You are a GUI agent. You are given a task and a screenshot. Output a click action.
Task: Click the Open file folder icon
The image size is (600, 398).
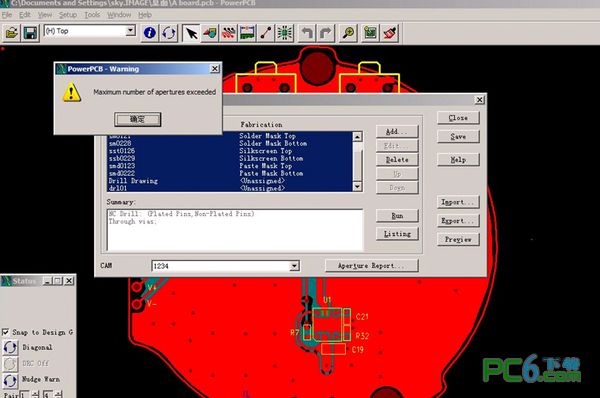(12, 33)
